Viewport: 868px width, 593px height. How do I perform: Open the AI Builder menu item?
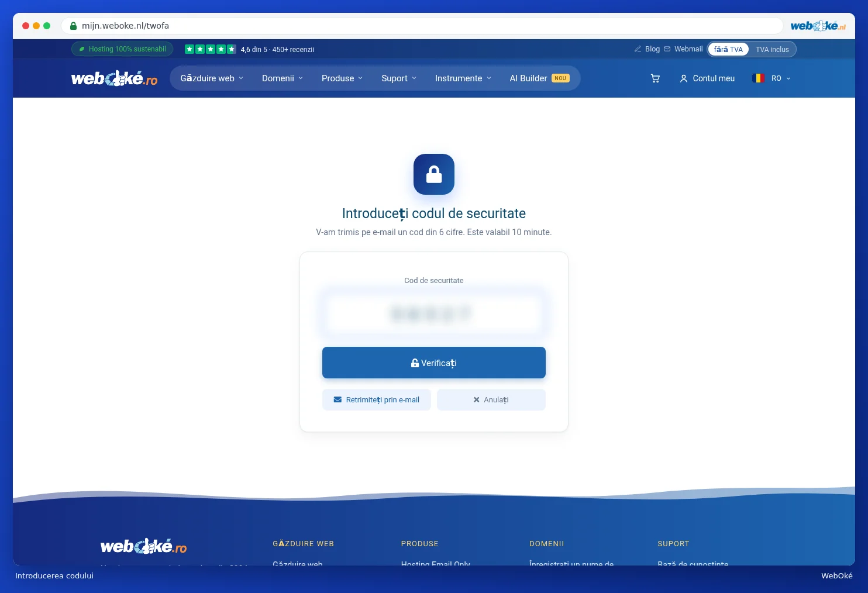[x=539, y=78]
